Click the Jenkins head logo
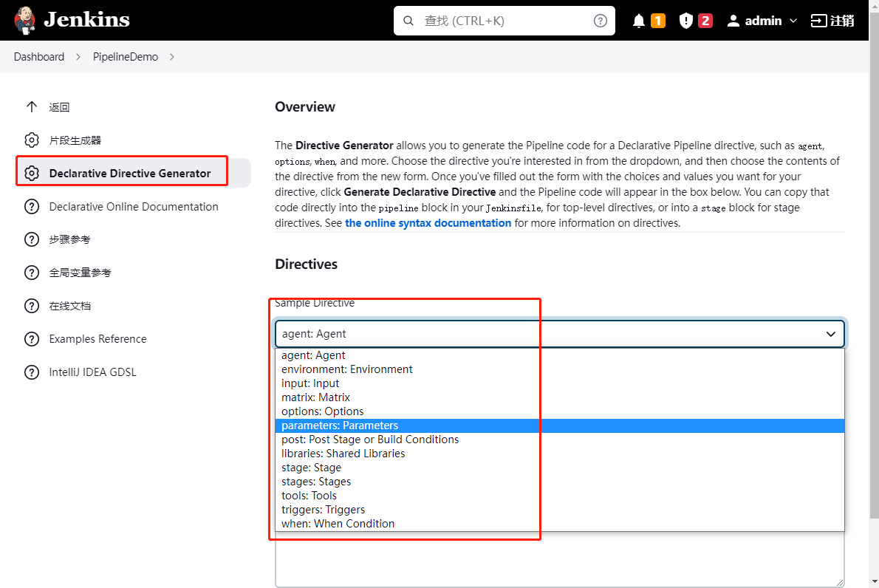Viewport: 879px width, 588px height. (24, 19)
